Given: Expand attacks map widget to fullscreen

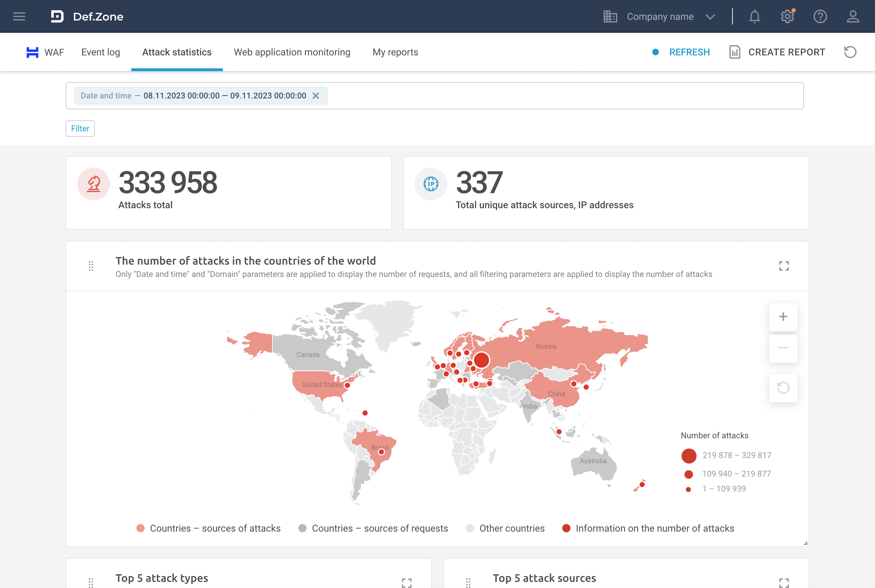Looking at the screenshot, I should pyautogui.click(x=783, y=266).
